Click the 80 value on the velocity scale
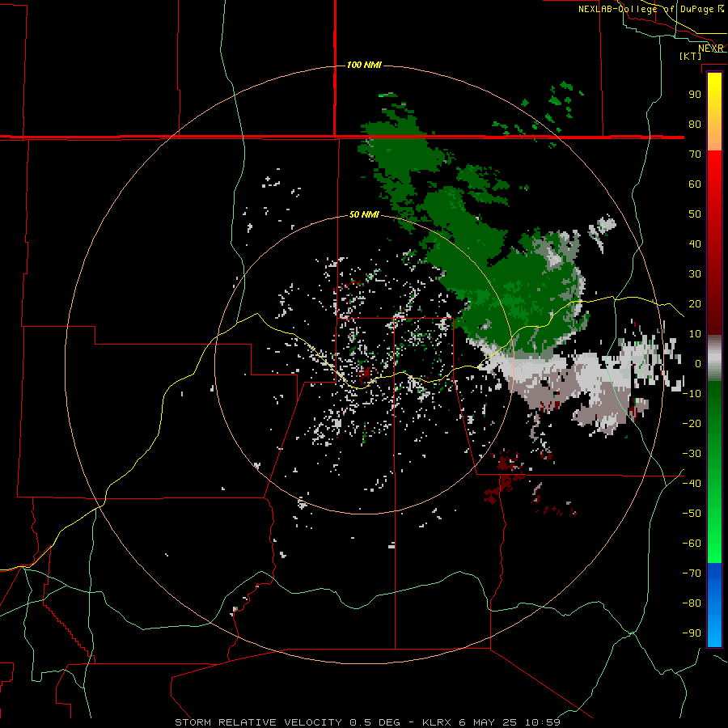The width and height of the screenshot is (728, 728). click(x=695, y=125)
